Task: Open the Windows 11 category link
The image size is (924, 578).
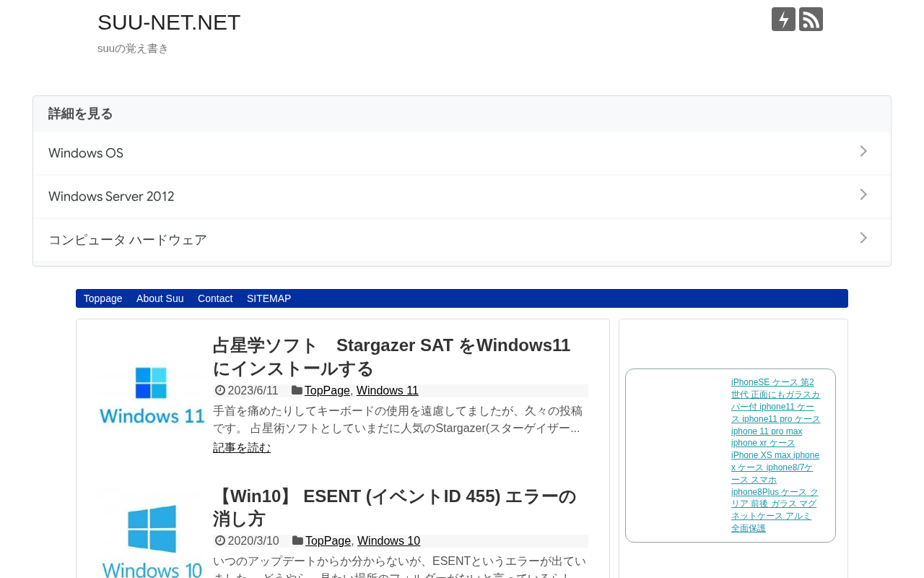Action: (388, 391)
